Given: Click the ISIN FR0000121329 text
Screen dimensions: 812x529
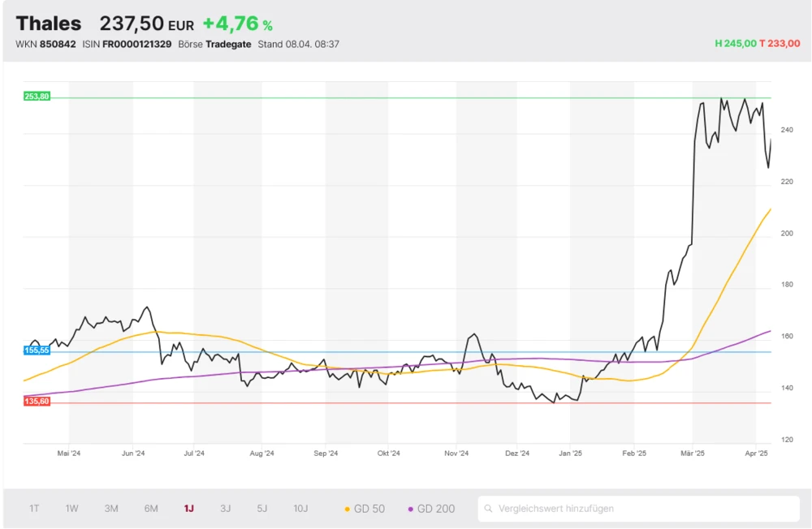Looking at the screenshot, I should click(136, 44).
